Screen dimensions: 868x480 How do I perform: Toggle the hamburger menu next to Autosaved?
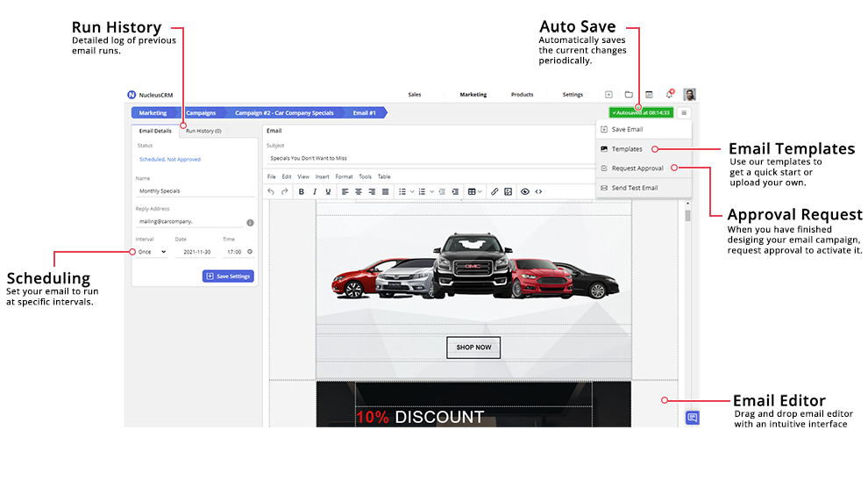[x=684, y=112]
